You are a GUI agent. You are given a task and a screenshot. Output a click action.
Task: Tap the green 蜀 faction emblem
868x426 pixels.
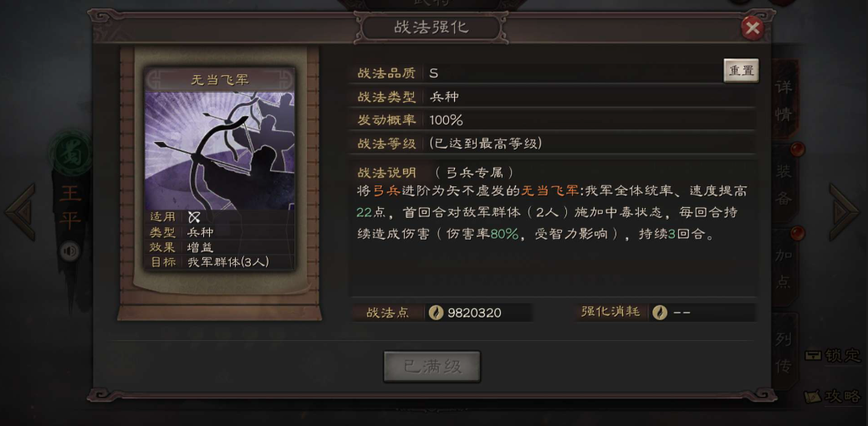click(x=71, y=151)
